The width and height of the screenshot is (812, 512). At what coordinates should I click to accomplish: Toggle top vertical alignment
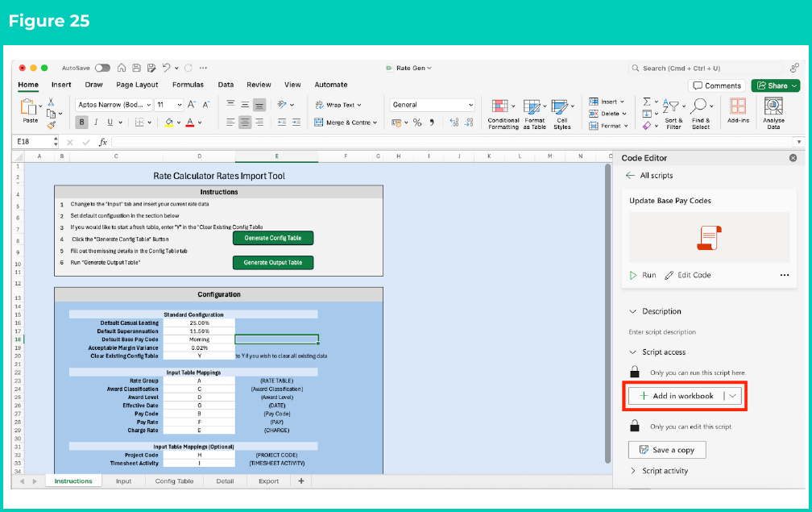tap(230, 105)
